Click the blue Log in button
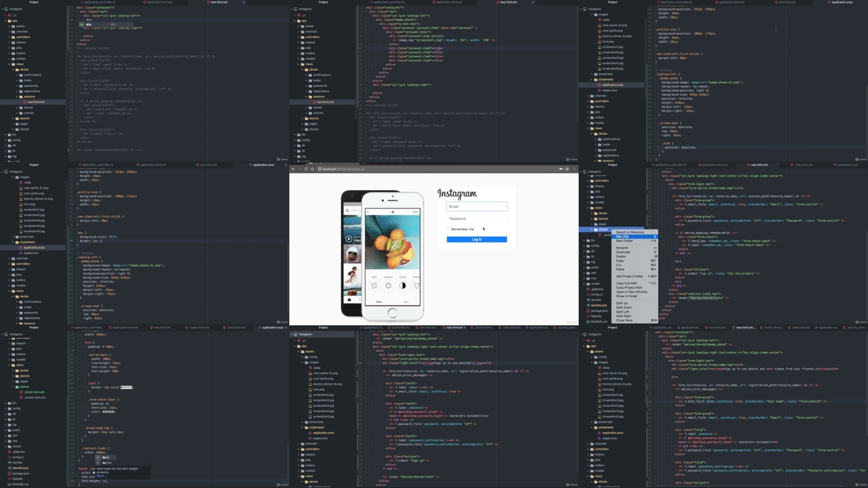The height and width of the screenshot is (488, 868). (476, 239)
